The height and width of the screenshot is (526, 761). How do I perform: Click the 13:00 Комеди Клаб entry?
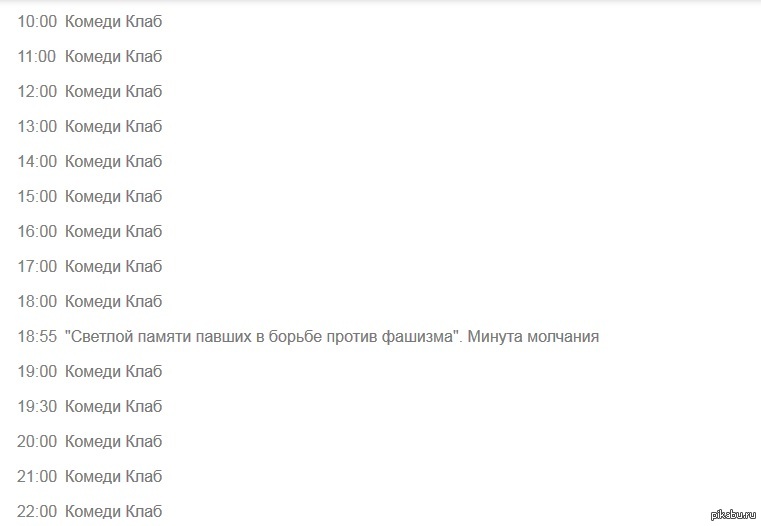90,126
